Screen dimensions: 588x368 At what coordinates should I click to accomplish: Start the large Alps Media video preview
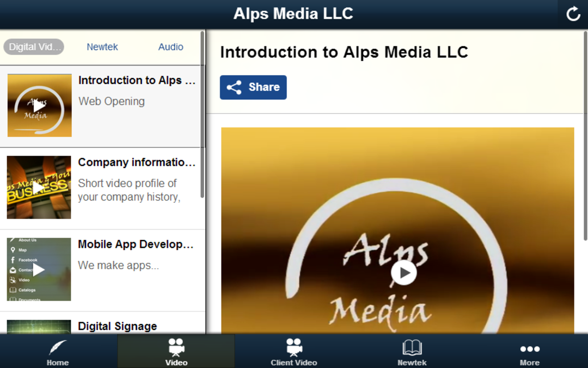[404, 271]
